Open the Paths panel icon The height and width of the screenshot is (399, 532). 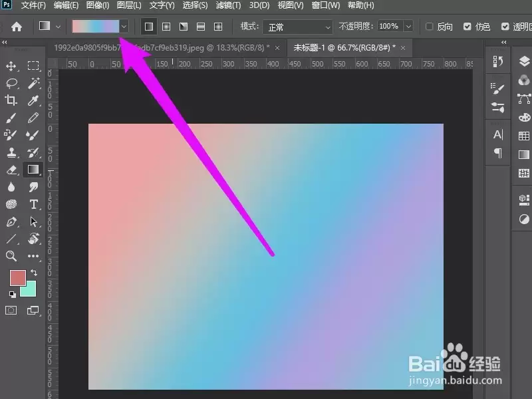click(x=524, y=98)
